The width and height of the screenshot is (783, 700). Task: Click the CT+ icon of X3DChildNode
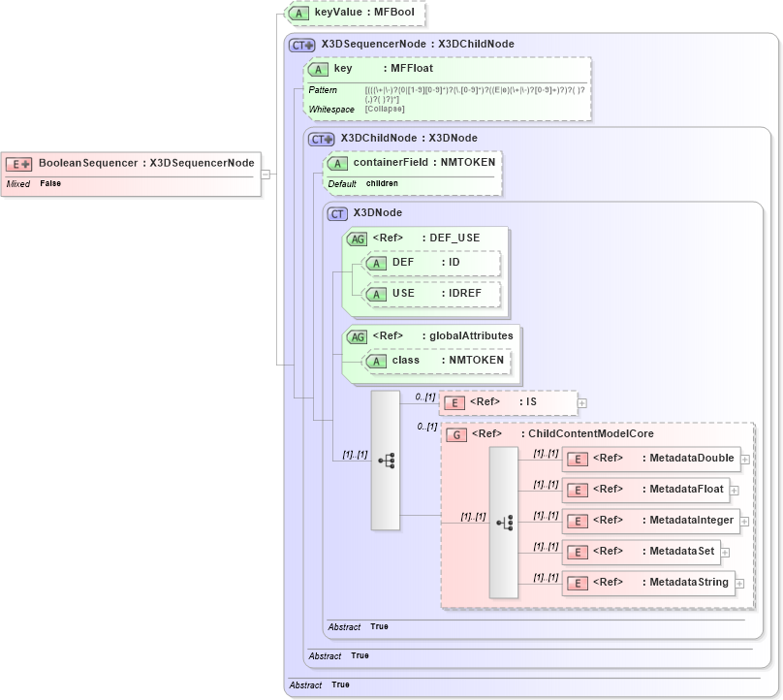[322, 139]
